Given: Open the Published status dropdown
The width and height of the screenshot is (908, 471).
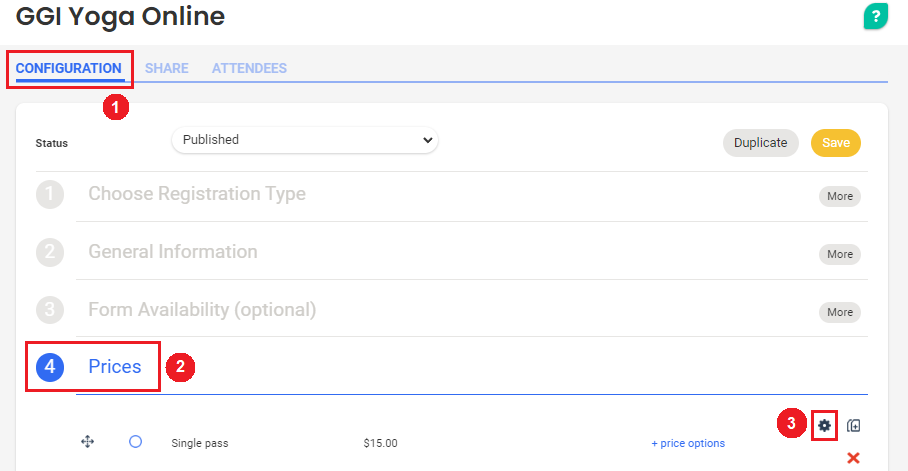Looking at the screenshot, I should pos(304,140).
